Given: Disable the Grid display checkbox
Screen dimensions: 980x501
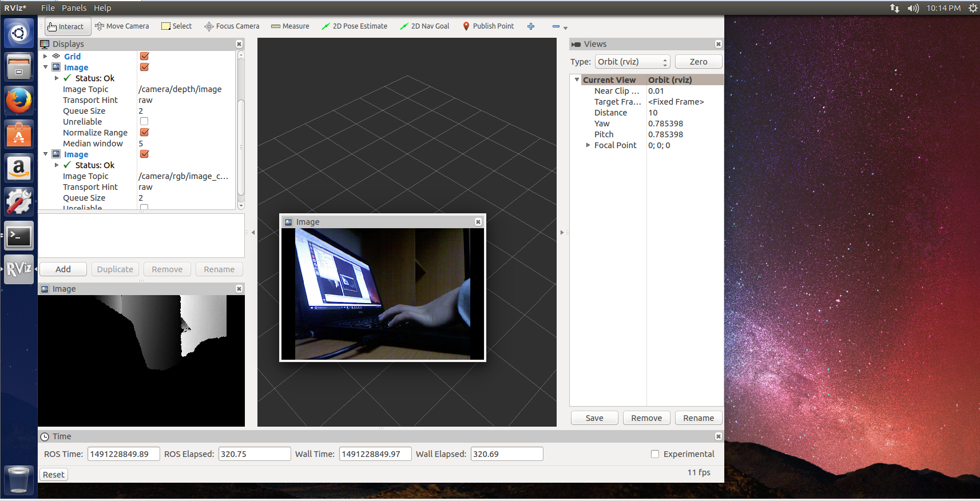Looking at the screenshot, I should pos(144,56).
